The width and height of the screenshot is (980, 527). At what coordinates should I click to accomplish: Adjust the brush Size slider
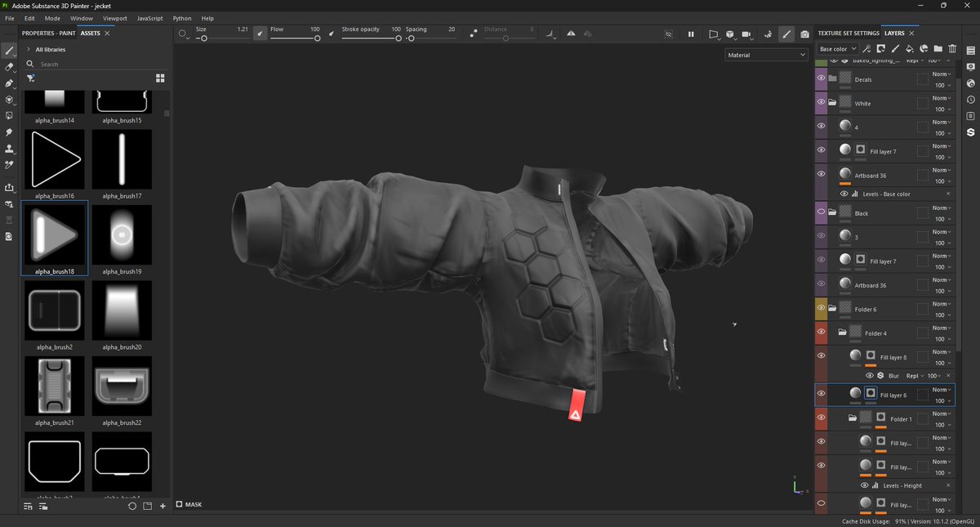[x=222, y=38]
